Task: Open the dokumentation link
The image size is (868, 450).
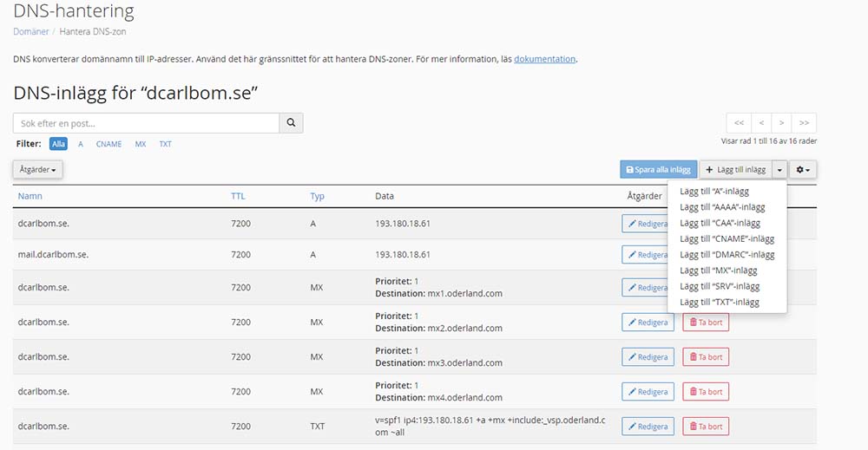Action: click(544, 59)
